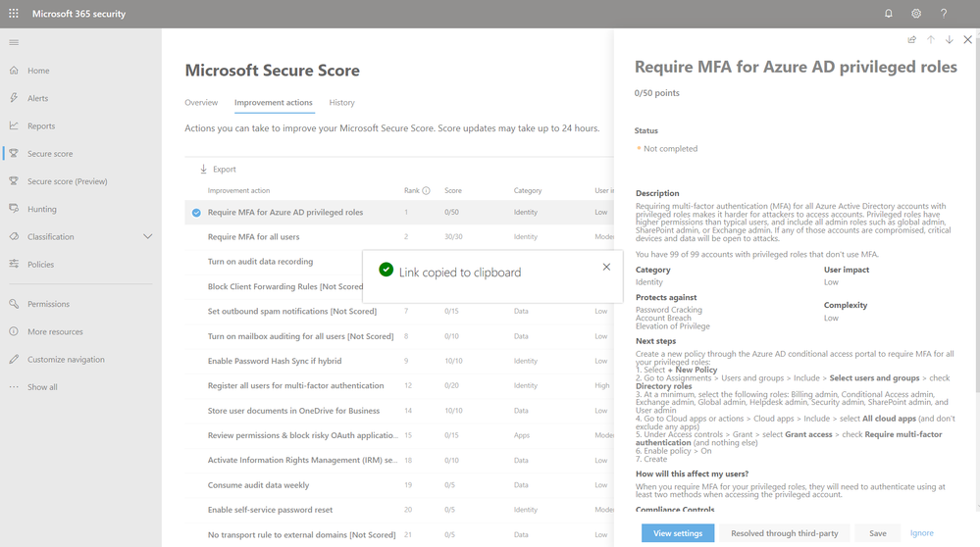Click Resolved through third-party button

pyautogui.click(x=785, y=532)
